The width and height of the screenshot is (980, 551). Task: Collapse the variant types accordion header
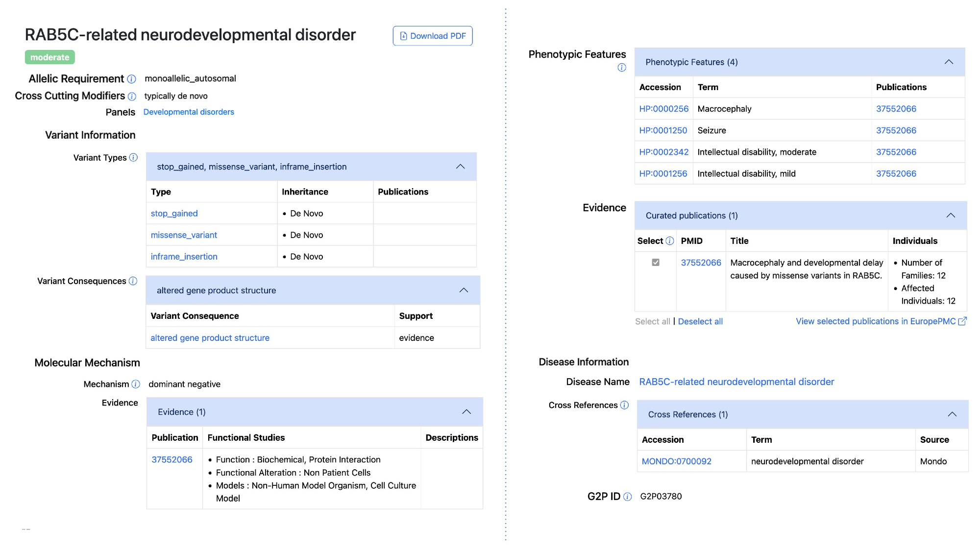(x=460, y=167)
